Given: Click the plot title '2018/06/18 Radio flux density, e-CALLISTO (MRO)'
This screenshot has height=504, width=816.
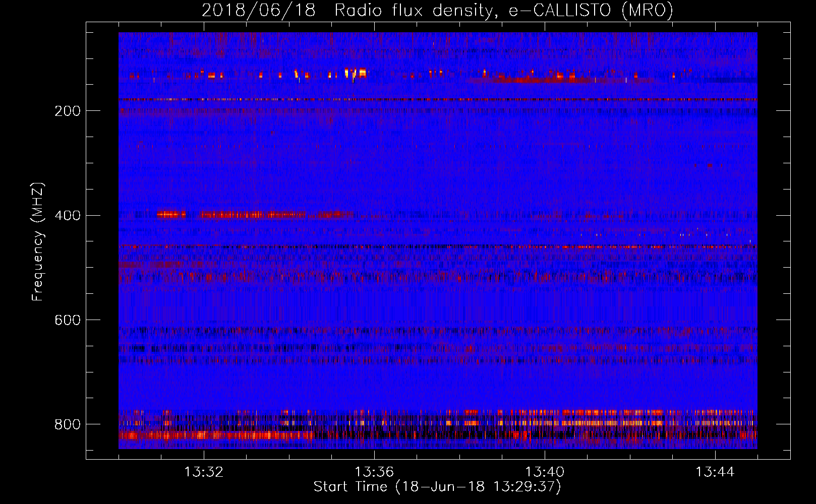Looking at the screenshot, I should point(437,10).
